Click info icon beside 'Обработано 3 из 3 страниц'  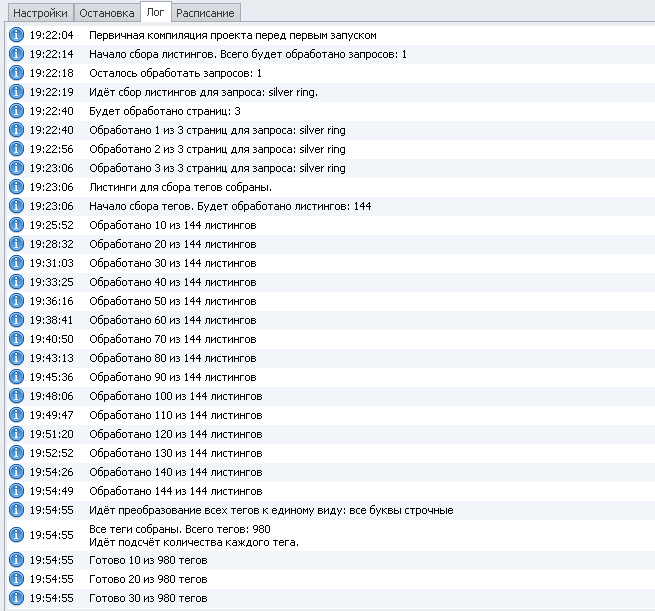click(x=16, y=168)
